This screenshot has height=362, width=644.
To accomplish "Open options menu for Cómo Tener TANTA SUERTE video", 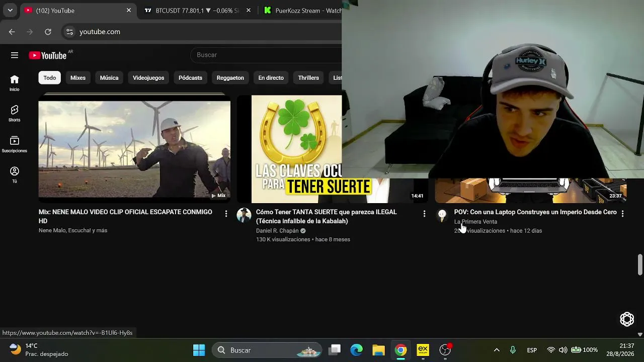I will coord(424,214).
